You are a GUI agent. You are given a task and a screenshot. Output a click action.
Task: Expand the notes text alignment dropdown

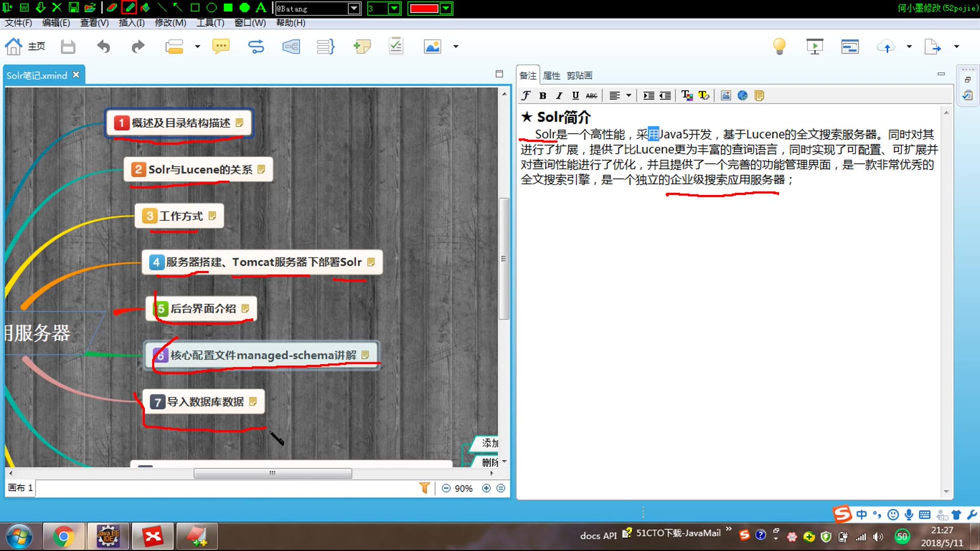point(629,95)
